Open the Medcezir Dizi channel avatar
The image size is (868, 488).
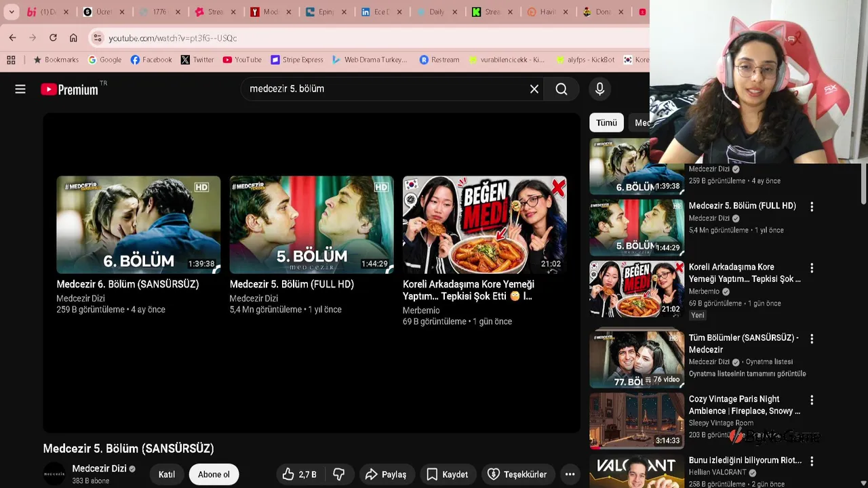pyautogui.click(x=54, y=474)
